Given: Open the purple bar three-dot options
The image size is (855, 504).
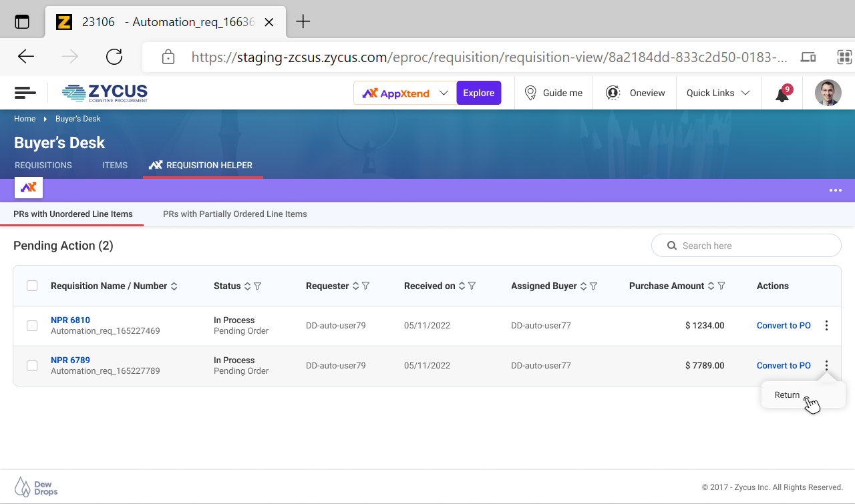Looking at the screenshot, I should tap(835, 190).
